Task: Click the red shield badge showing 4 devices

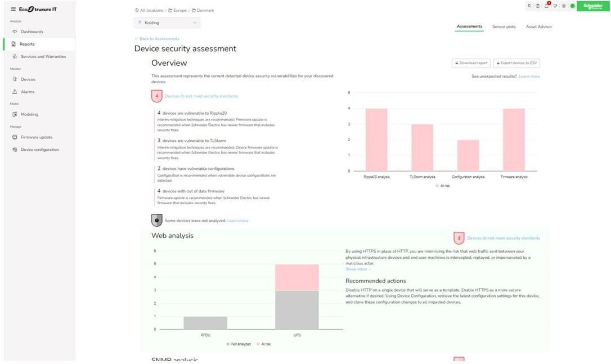Action: point(156,96)
